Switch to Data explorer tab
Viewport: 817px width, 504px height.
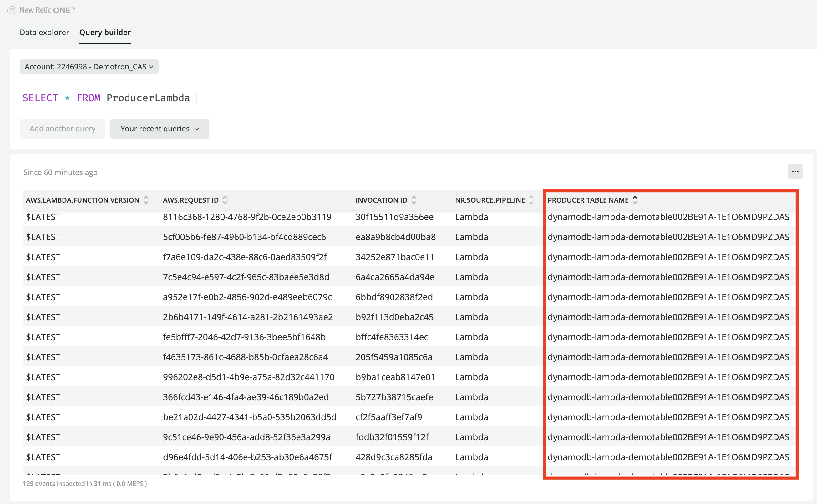[x=44, y=32]
